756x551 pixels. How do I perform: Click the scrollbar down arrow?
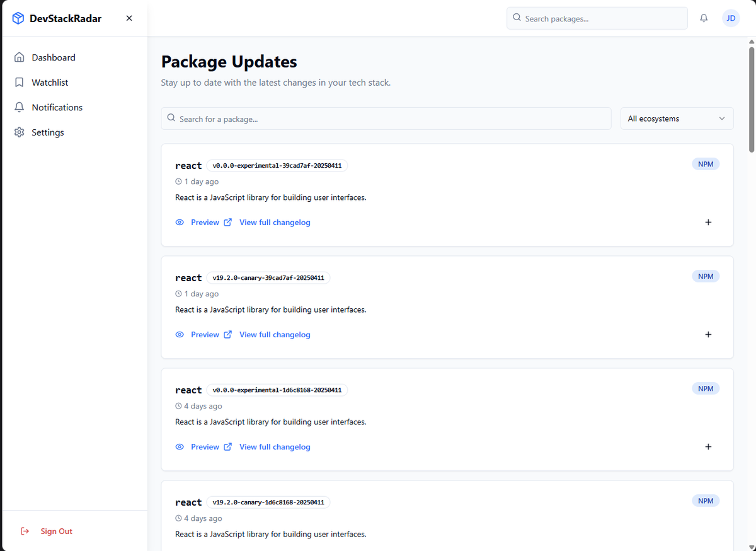(x=751, y=547)
